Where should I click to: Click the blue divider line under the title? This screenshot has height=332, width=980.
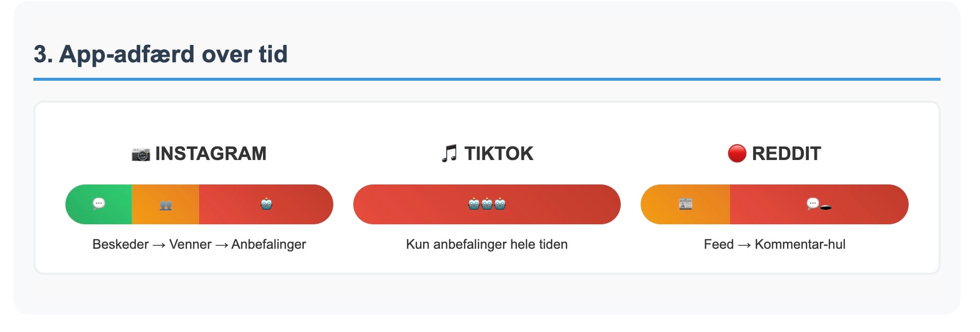coord(487,79)
